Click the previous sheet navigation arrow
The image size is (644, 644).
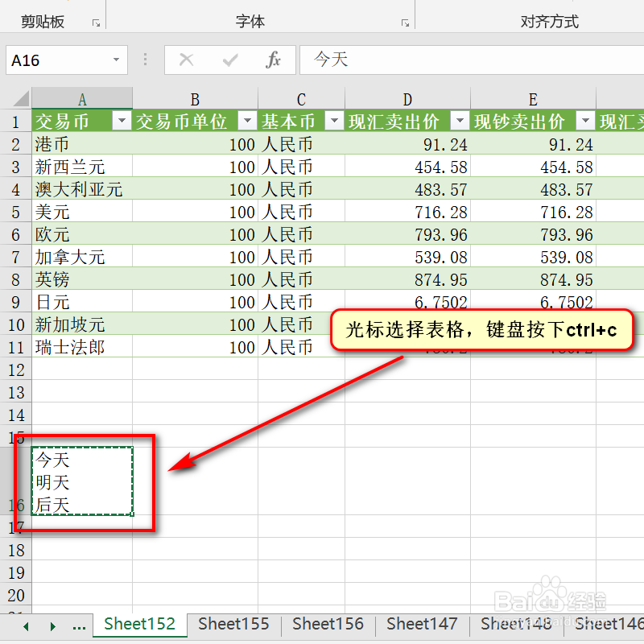26,625
